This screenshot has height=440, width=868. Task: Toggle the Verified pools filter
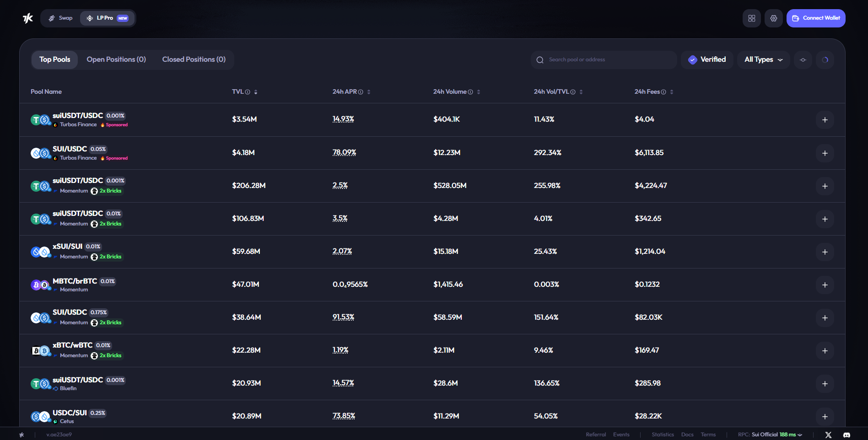coord(707,60)
